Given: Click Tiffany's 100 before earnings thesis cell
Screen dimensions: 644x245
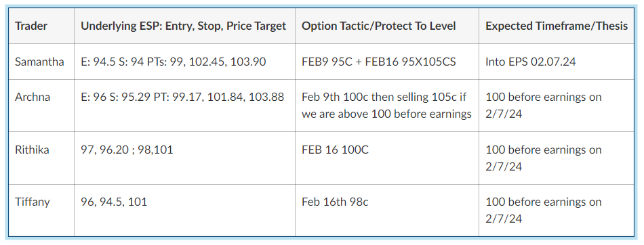Looking at the screenshot, I should pyautogui.click(x=557, y=210).
